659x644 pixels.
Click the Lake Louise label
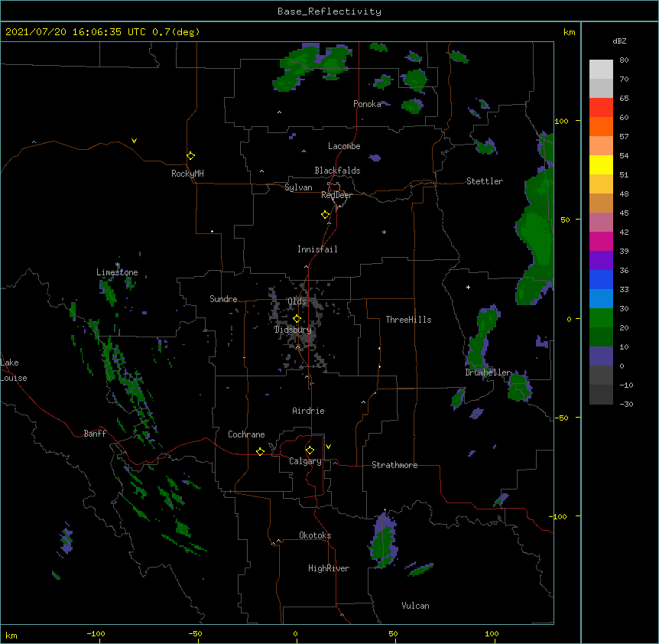coord(14,370)
